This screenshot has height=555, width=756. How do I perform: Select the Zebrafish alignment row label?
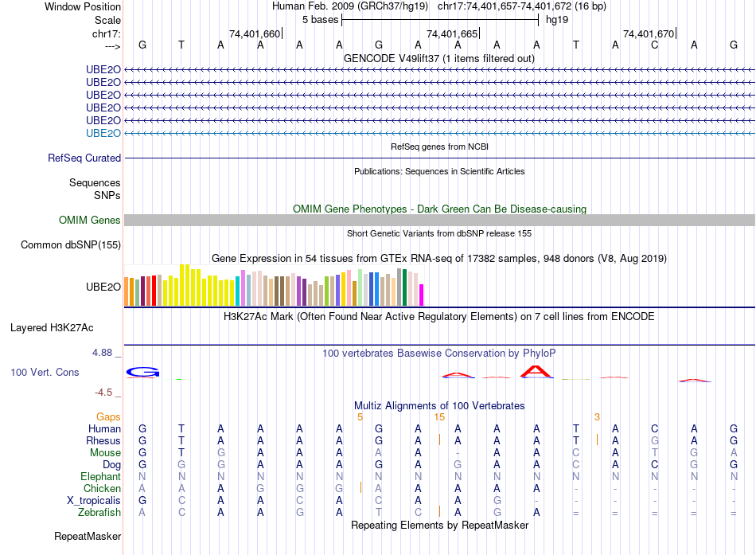pyautogui.click(x=99, y=512)
